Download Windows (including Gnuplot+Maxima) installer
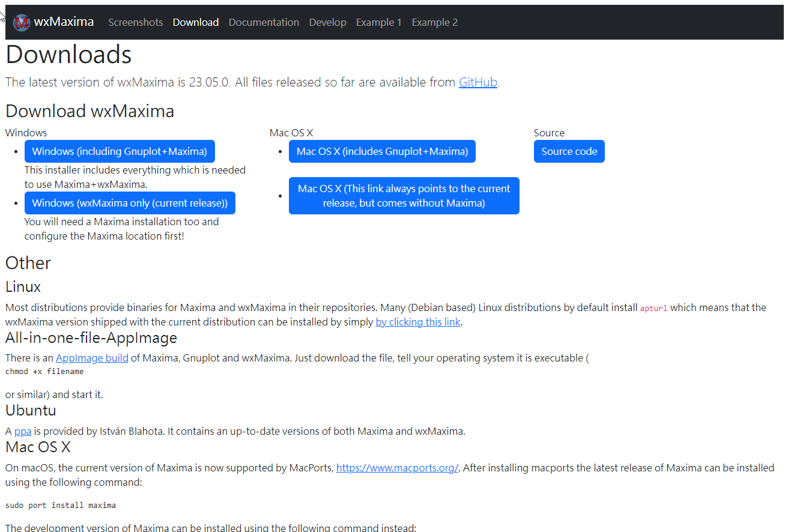The width and height of the screenshot is (788, 532). (x=120, y=151)
